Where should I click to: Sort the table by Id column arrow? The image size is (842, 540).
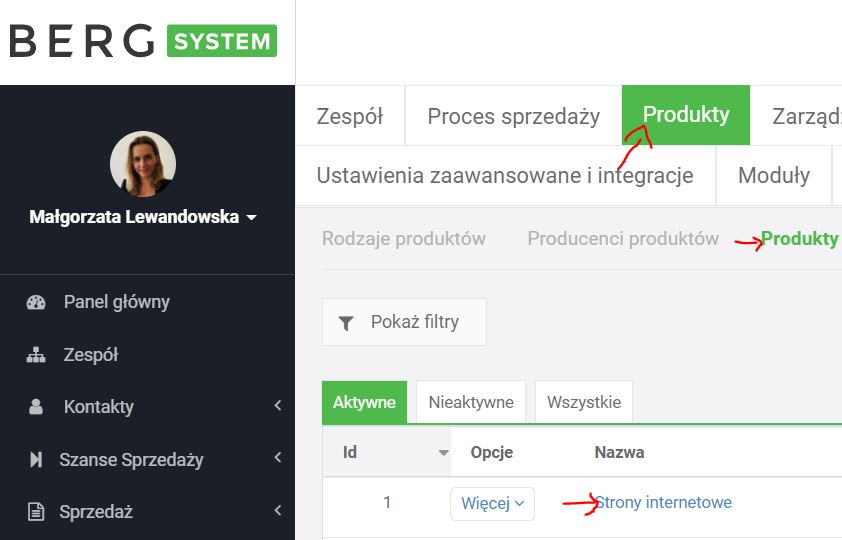coord(443,453)
